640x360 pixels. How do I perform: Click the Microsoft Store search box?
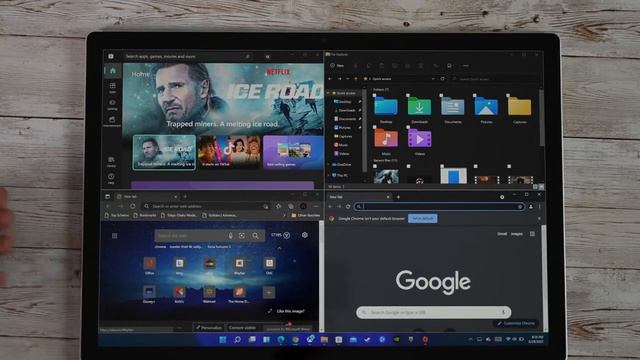coord(187,56)
